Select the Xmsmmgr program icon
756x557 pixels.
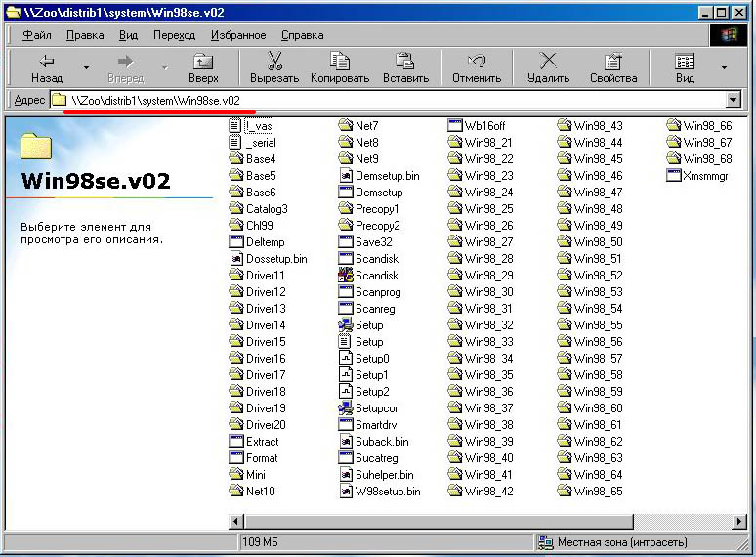click(673, 175)
